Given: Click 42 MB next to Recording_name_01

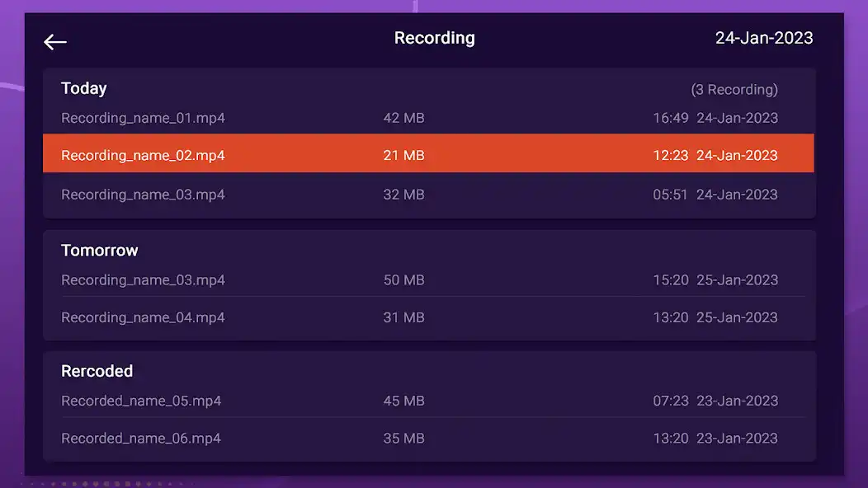Looking at the screenshot, I should coord(403,118).
